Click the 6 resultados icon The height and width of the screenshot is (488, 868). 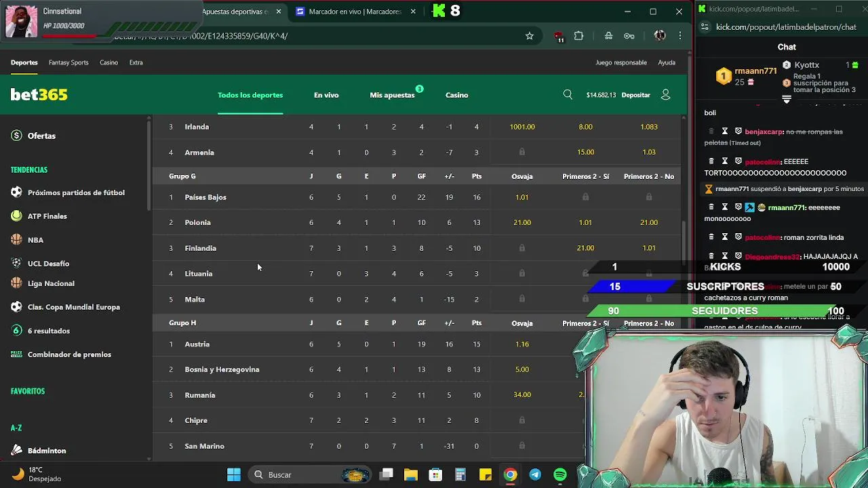16,331
